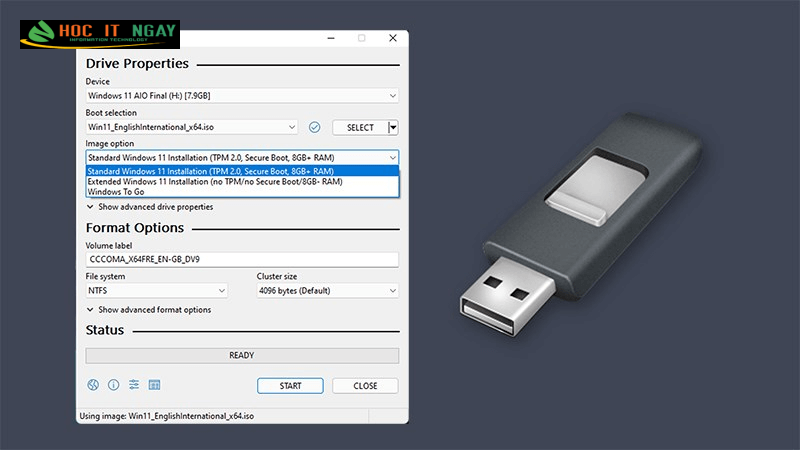Click the Volume label input field

[x=242, y=259]
